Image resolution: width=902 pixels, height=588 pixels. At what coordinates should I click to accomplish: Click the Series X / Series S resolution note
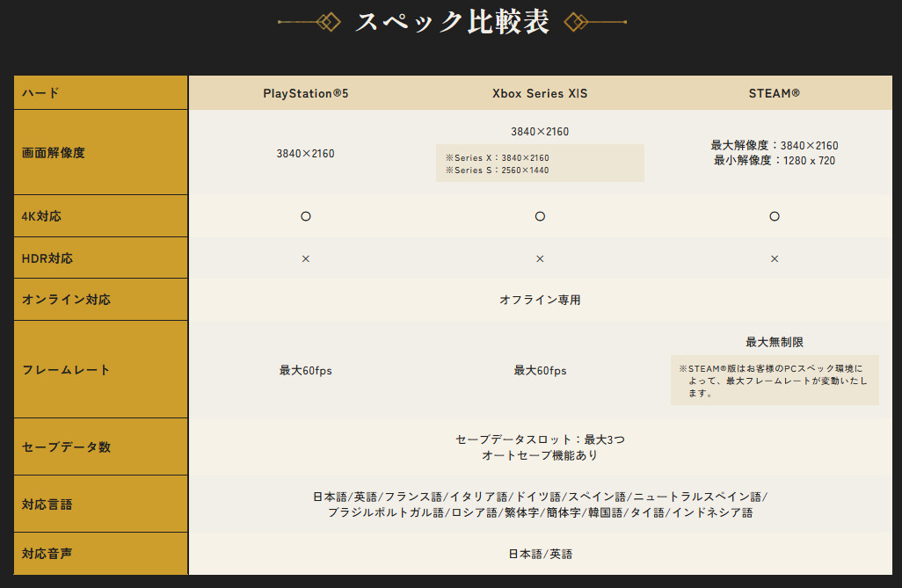click(540, 163)
